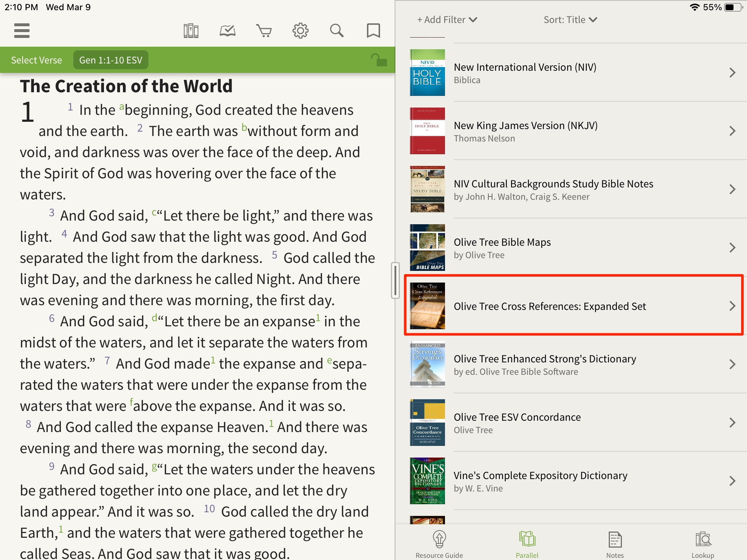This screenshot has width=747, height=560.
Task: Select Olive Tree Cross References: Expanded Set
Action: point(550,306)
